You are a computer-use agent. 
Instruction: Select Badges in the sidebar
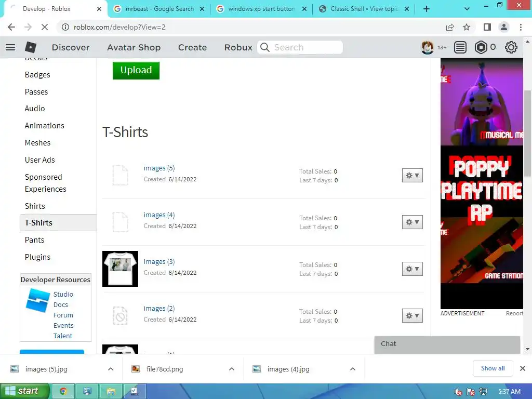pyautogui.click(x=37, y=75)
